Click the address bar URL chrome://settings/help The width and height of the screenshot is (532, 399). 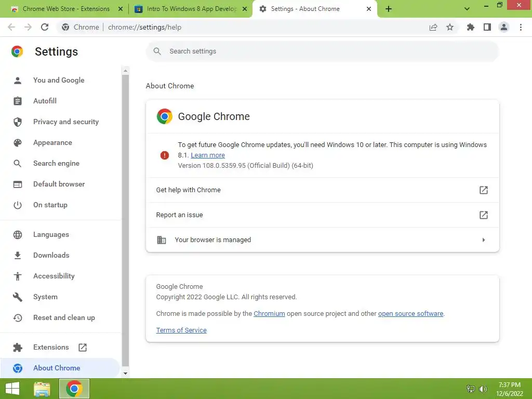pos(144,27)
